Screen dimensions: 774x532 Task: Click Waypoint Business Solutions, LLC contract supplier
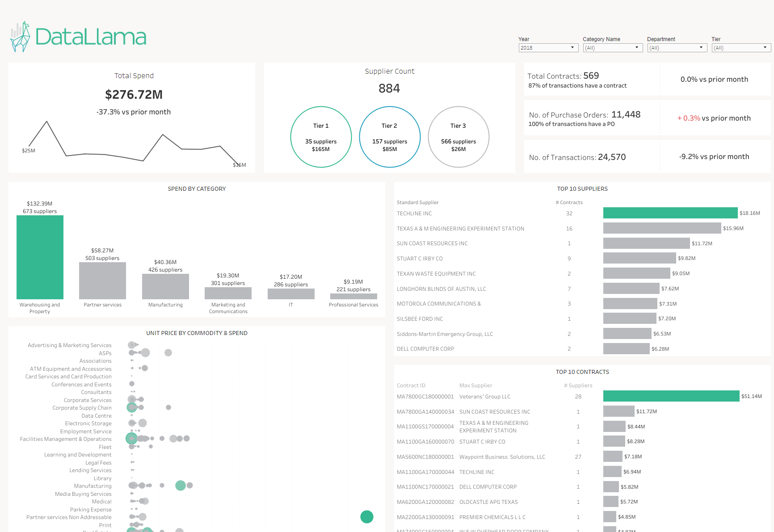(x=502, y=457)
